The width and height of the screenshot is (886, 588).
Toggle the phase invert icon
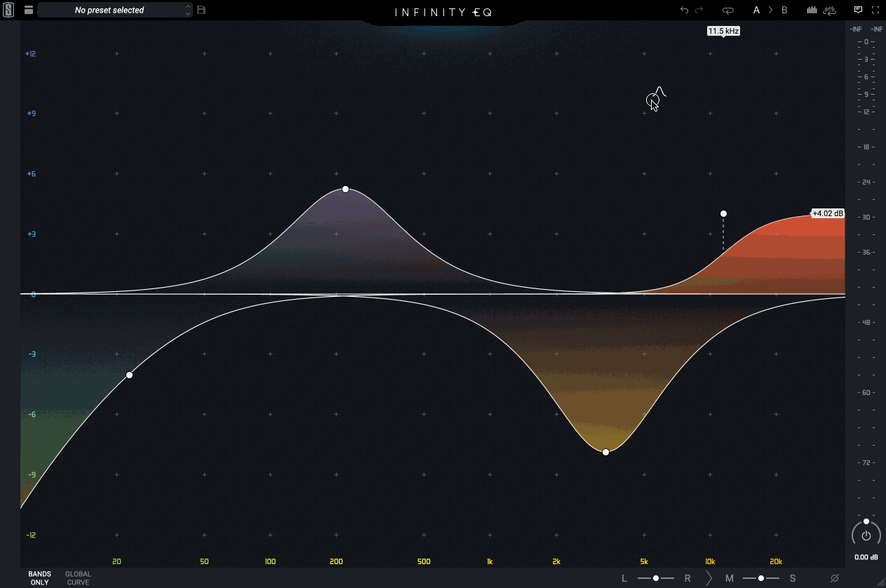point(835,578)
